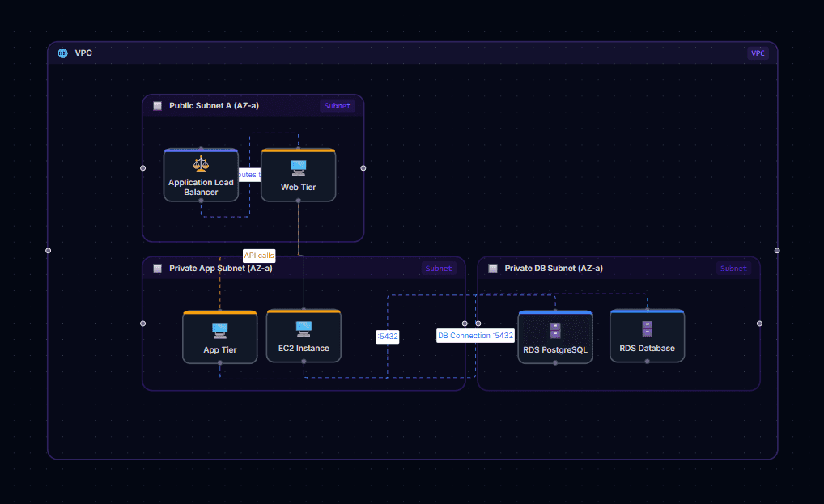Click Private DB Subnet right connection handle
Image resolution: width=824 pixels, height=504 pixels.
pyautogui.click(x=759, y=324)
